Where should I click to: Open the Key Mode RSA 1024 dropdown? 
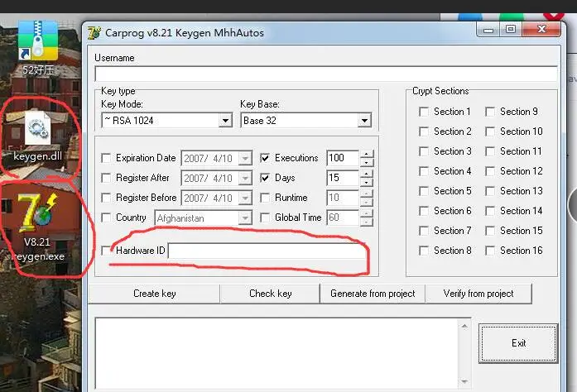point(225,121)
